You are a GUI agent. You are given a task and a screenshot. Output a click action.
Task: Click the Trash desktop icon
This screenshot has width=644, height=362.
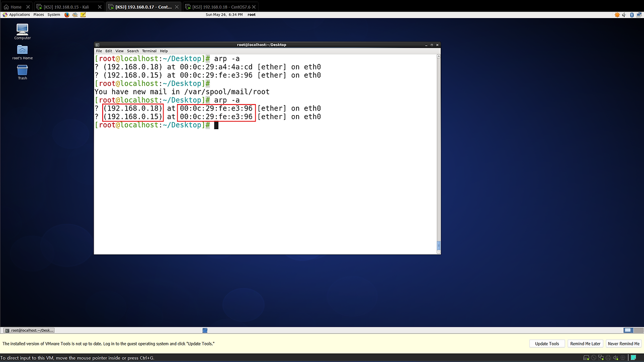[22, 70]
